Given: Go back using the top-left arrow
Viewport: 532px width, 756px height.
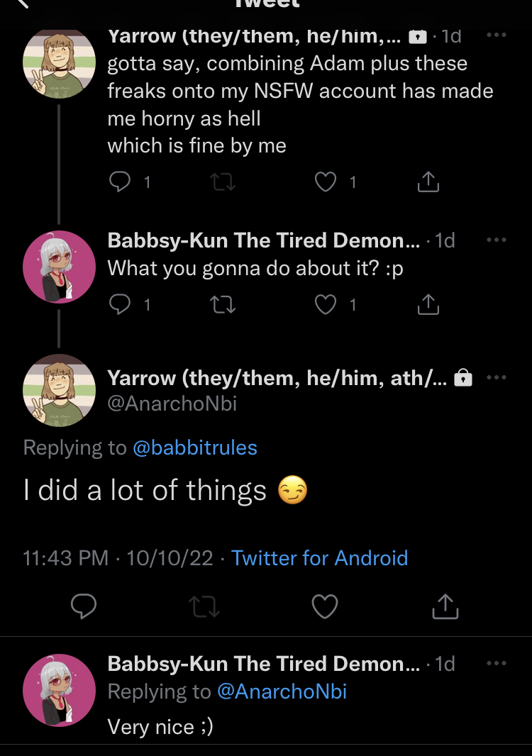Looking at the screenshot, I should [22, 4].
